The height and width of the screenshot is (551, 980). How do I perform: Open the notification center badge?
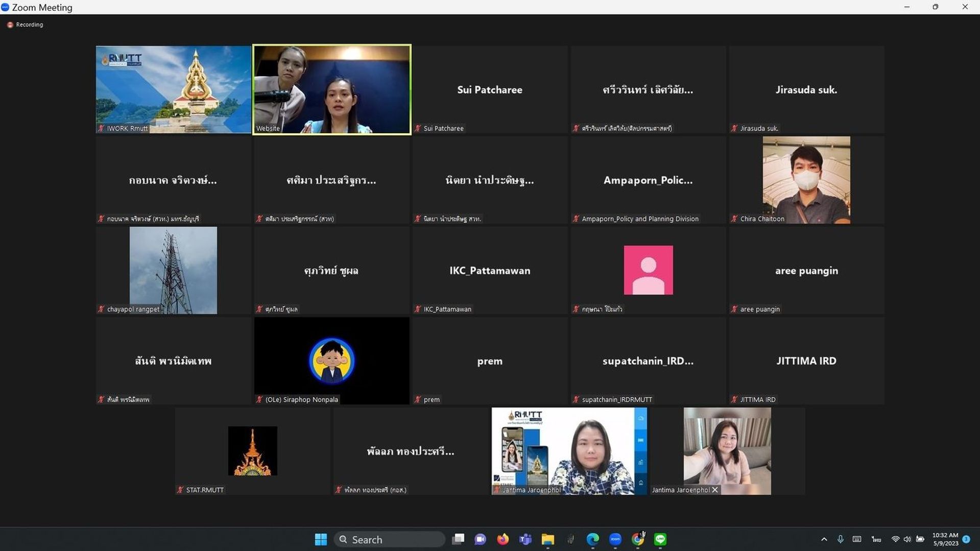pyautogui.click(x=966, y=539)
